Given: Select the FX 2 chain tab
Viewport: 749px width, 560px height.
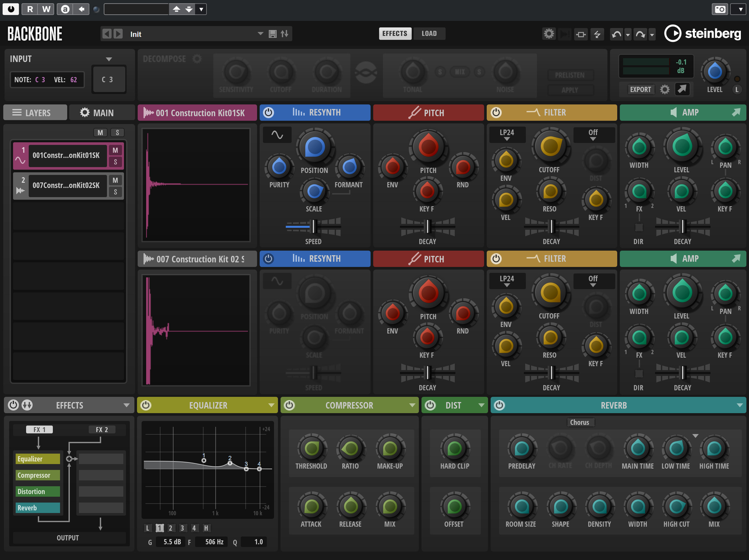Looking at the screenshot, I should coord(101,429).
